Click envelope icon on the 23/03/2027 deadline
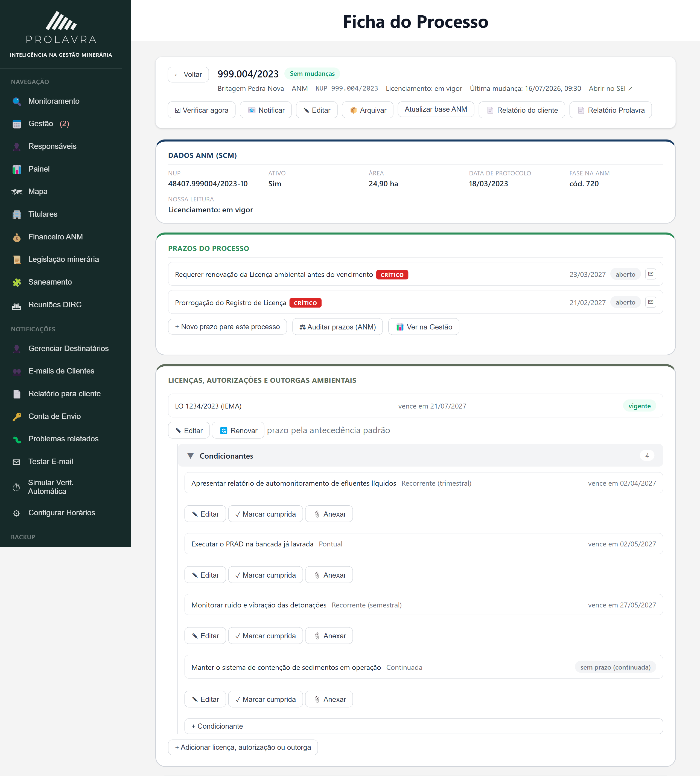This screenshot has width=700, height=776. point(651,274)
